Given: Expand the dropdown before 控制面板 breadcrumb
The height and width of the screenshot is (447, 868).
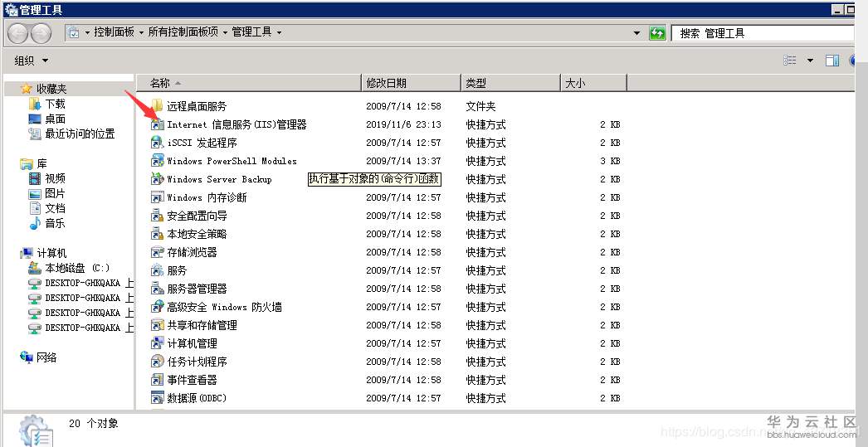Looking at the screenshot, I should 87,32.
